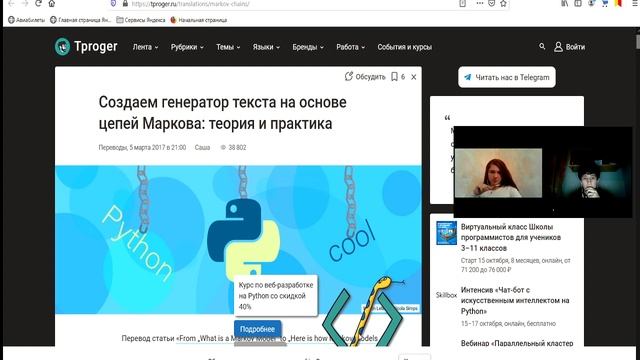Open Виртуальный класс Школы программистов link
The height and width of the screenshot is (360, 640).
pyautogui.click(x=511, y=237)
